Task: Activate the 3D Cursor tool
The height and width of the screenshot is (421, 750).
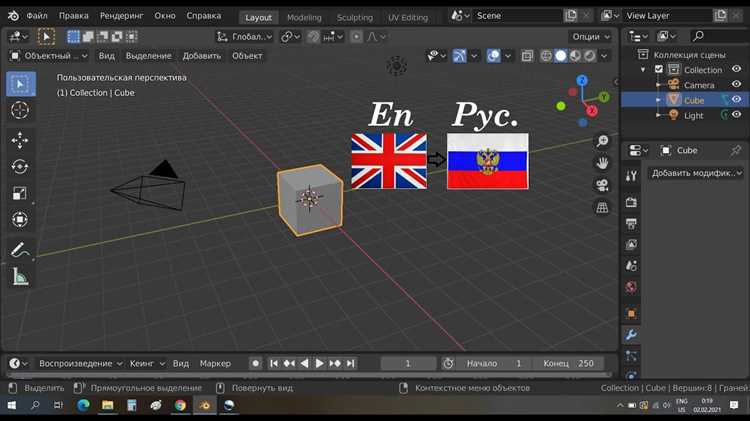Action: pyautogui.click(x=20, y=111)
